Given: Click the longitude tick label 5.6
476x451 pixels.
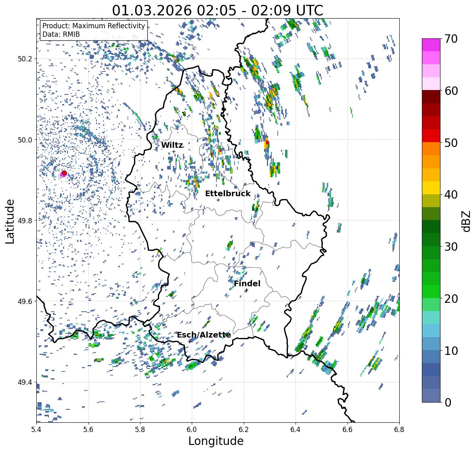Looking at the screenshot, I should click(88, 430).
